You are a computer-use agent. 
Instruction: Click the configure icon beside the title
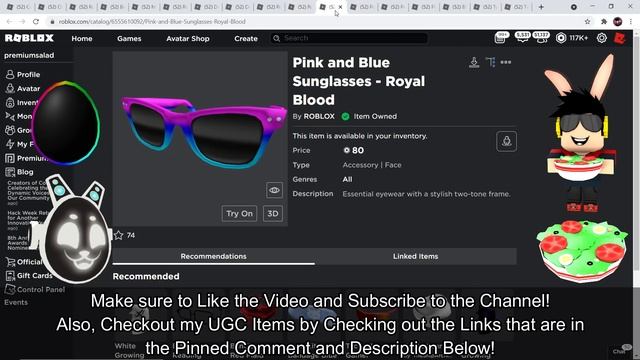pyautogui.click(x=490, y=62)
